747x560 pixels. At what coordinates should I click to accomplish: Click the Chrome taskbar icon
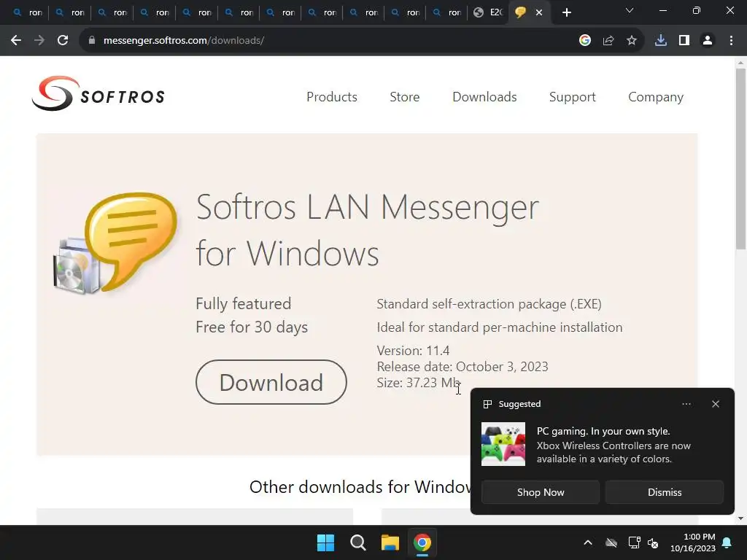pyautogui.click(x=422, y=542)
